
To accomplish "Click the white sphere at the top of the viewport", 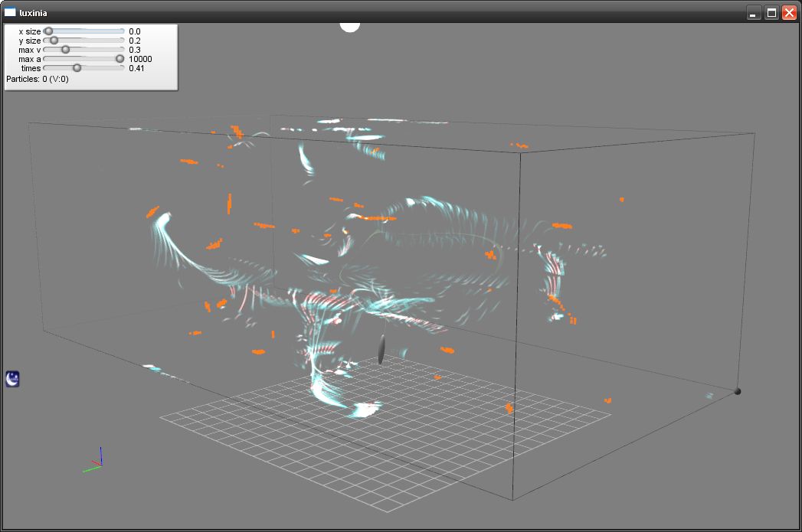I will point(350,27).
